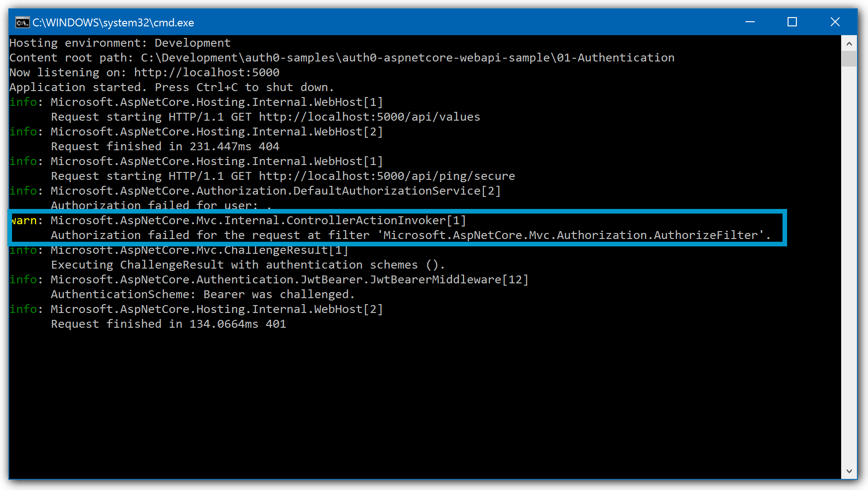Click the scrollbar up arrow
The image size is (868, 490).
(849, 43)
